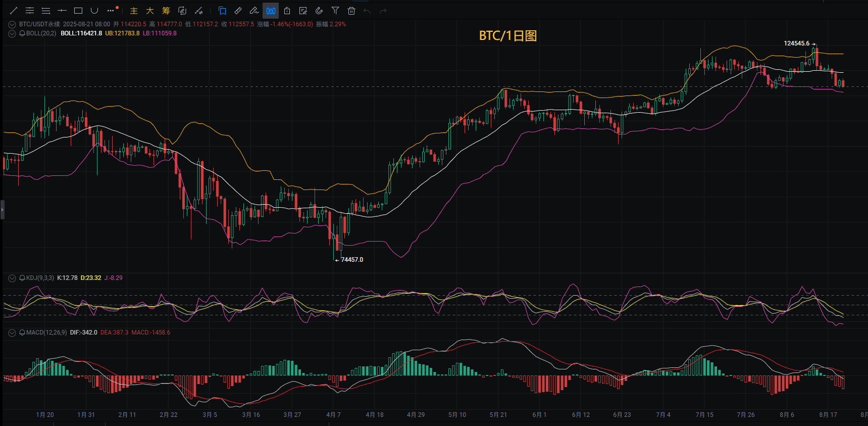Choose the arc curve drawing tool
Image resolution: width=868 pixels, height=426 pixels.
coord(94,11)
